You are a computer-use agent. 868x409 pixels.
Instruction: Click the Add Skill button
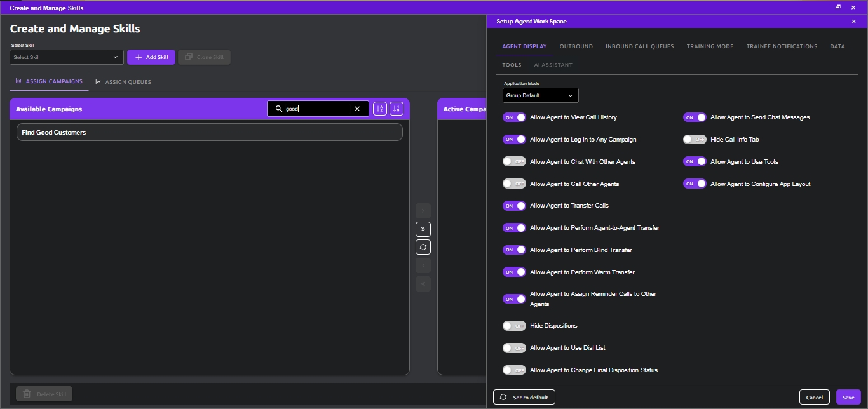coord(151,57)
